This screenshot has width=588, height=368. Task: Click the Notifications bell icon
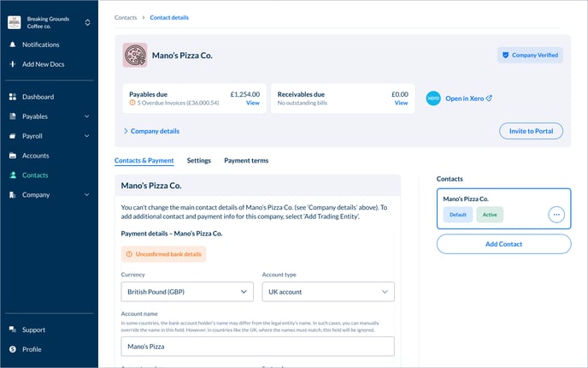(x=12, y=45)
